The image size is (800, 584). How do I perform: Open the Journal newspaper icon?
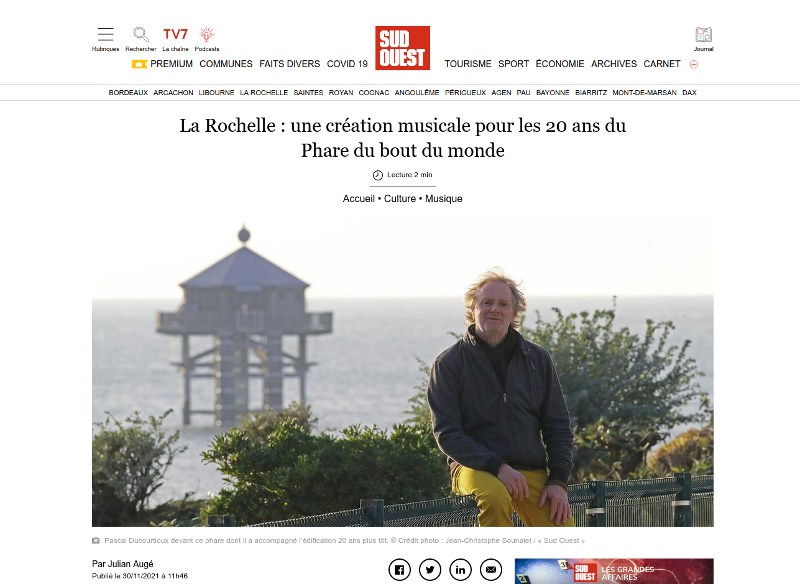pyautogui.click(x=704, y=39)
